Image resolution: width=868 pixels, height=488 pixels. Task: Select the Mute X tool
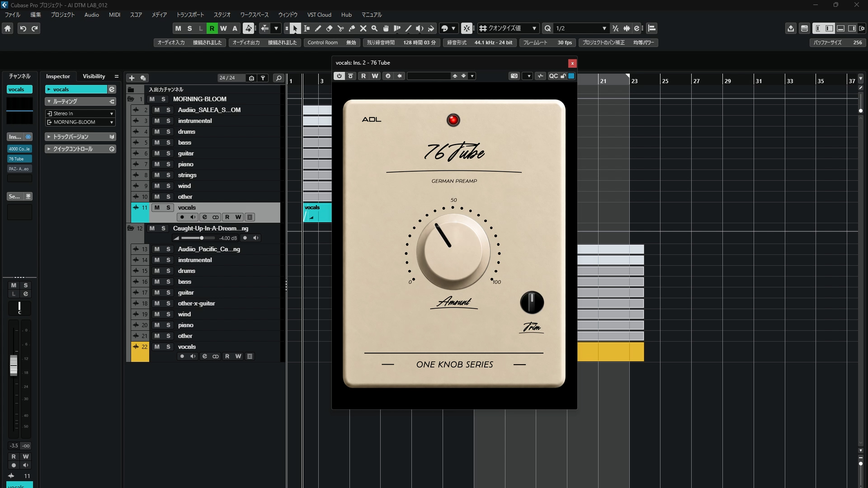363,28
